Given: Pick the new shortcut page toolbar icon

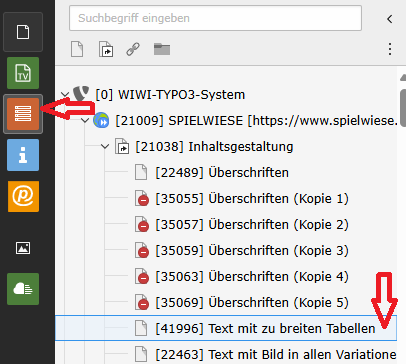Looking at the screenshot, I should pos(106,49).
